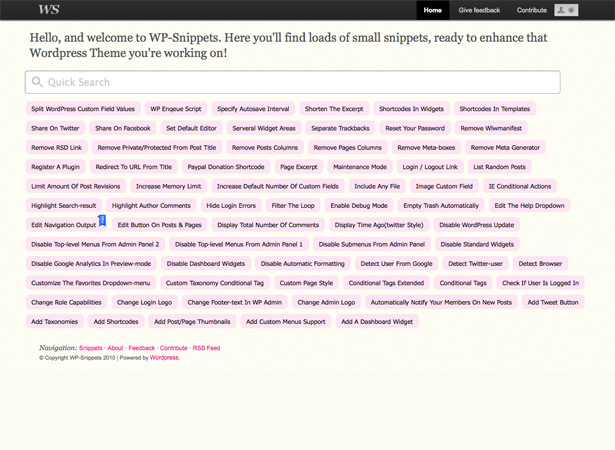Open Redirect To URL From Title

click(134, 166)
